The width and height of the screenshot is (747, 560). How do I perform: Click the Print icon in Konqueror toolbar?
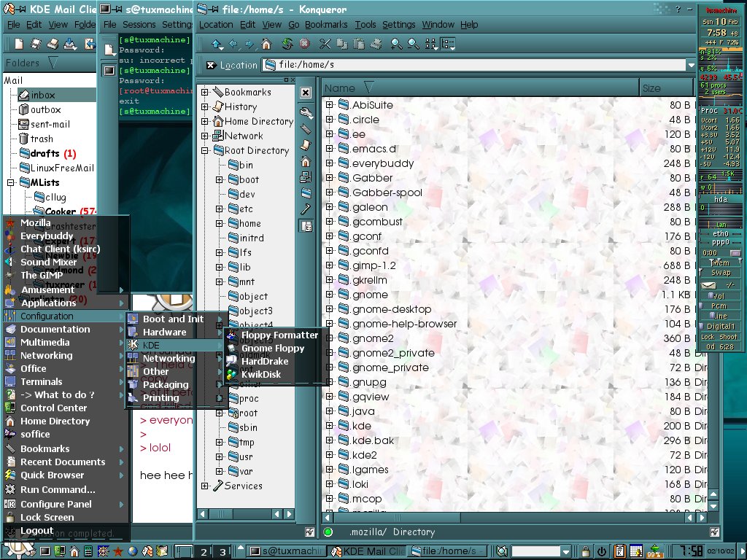(x=376, y=44)
